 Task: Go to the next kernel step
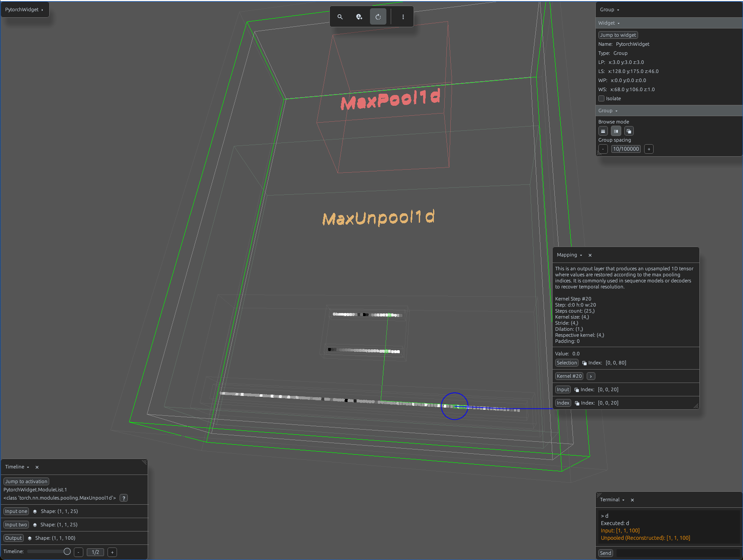point(591,376)
